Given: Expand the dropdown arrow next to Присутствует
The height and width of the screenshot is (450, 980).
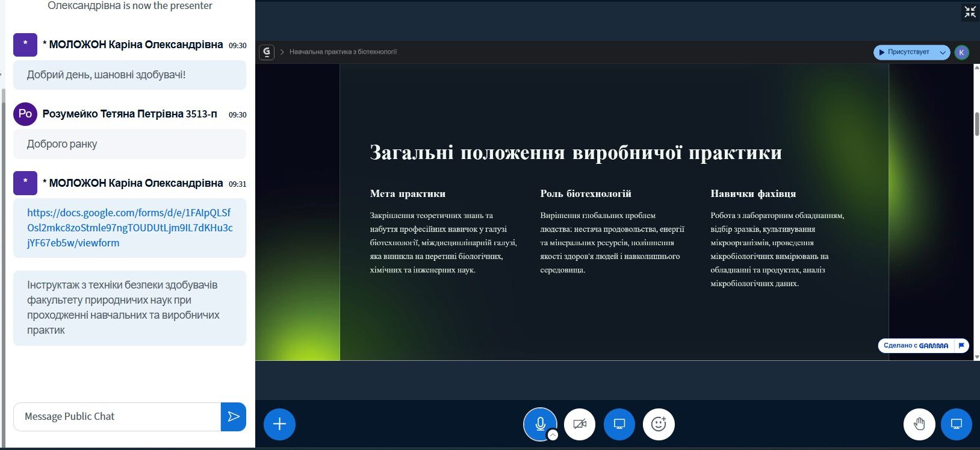Looking at the screenshot, I should coord(943,52).
